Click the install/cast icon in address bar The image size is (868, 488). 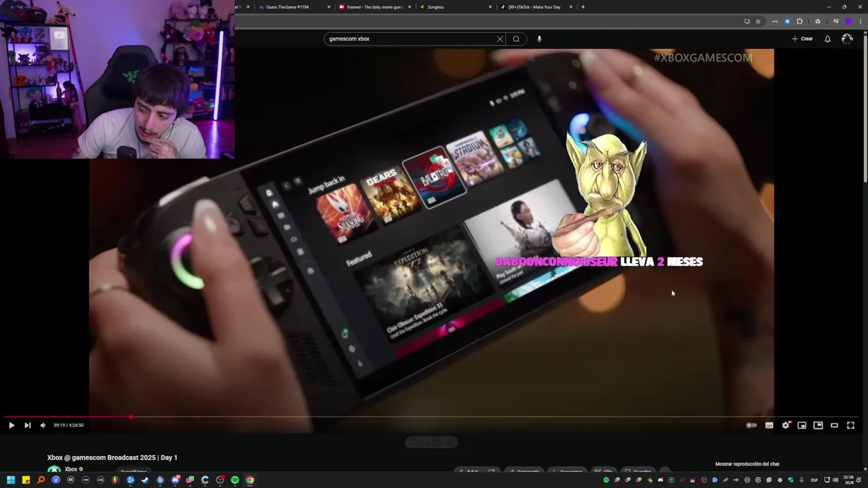(x=747, y=21)
